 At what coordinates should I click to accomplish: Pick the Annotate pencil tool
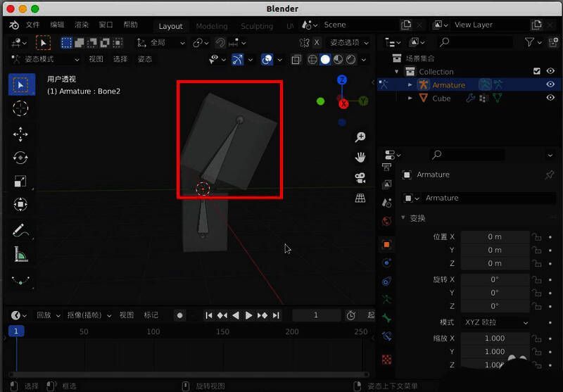[20, 230]
